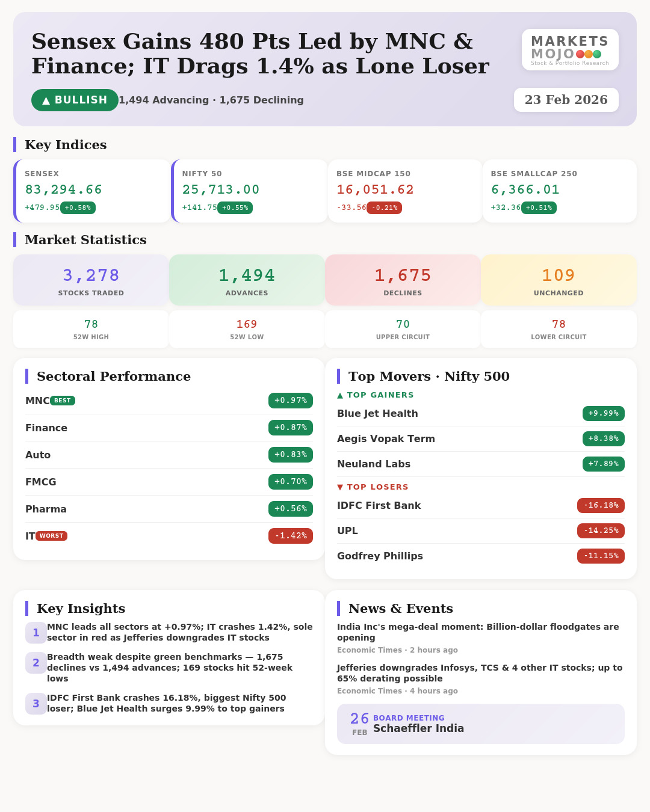Select the Nifty 50 index card
650x812 pixels.
250,191
